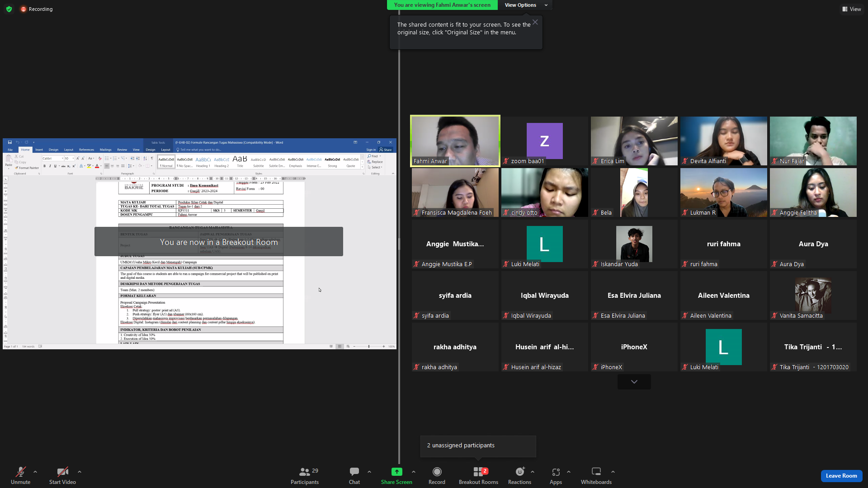Open the View Options dropdown

(x=525, y=5)
